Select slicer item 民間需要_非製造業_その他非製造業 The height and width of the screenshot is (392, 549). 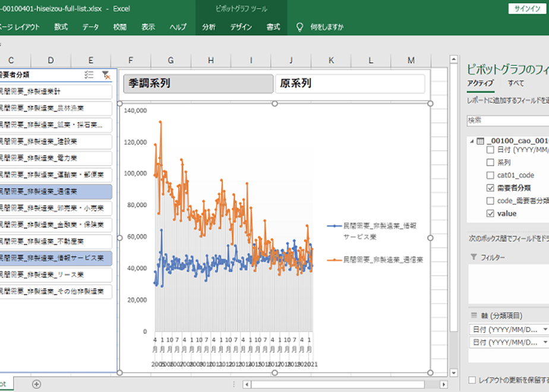pyautogui.click(x=55, y=291)
